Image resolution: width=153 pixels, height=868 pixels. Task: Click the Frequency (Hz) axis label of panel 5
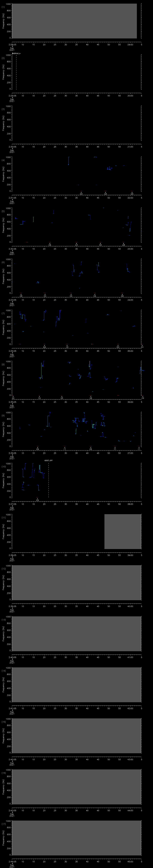pos(3,225)
